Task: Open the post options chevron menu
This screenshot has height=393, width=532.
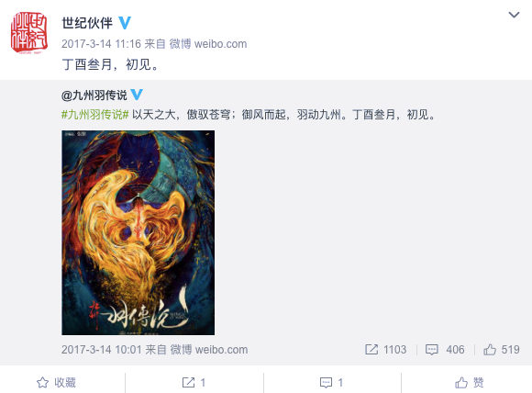Action: click(514, 15)
